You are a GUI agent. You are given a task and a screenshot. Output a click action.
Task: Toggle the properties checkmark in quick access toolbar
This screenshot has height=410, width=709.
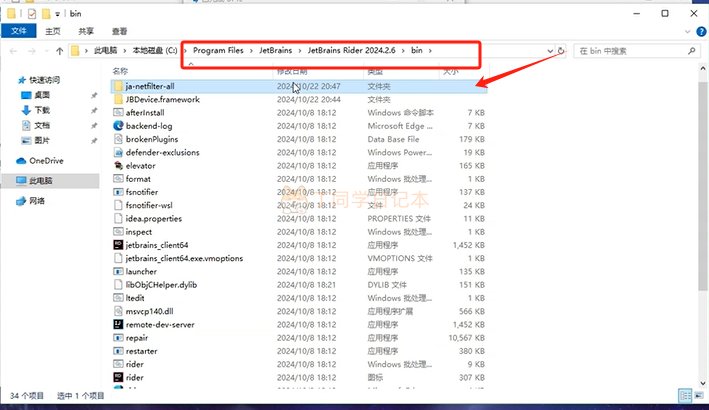[33, 14]
